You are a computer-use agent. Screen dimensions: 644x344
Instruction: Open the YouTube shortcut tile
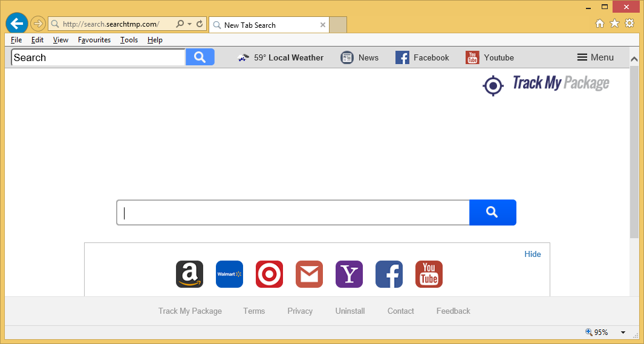pos(429,274)
